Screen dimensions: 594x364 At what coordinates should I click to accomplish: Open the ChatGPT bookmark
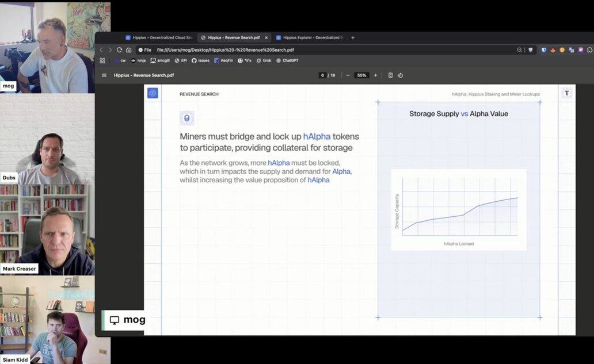click(287, 60)
